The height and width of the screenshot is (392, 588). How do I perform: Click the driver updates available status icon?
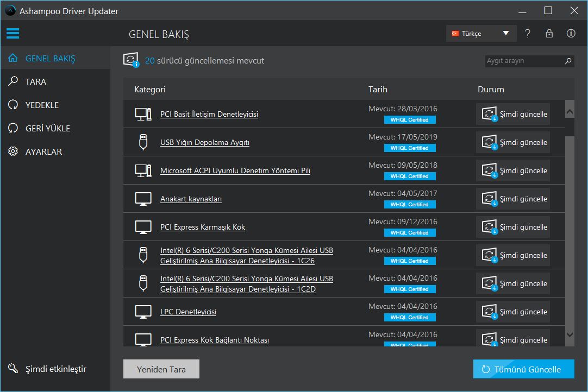coord(132,60)
